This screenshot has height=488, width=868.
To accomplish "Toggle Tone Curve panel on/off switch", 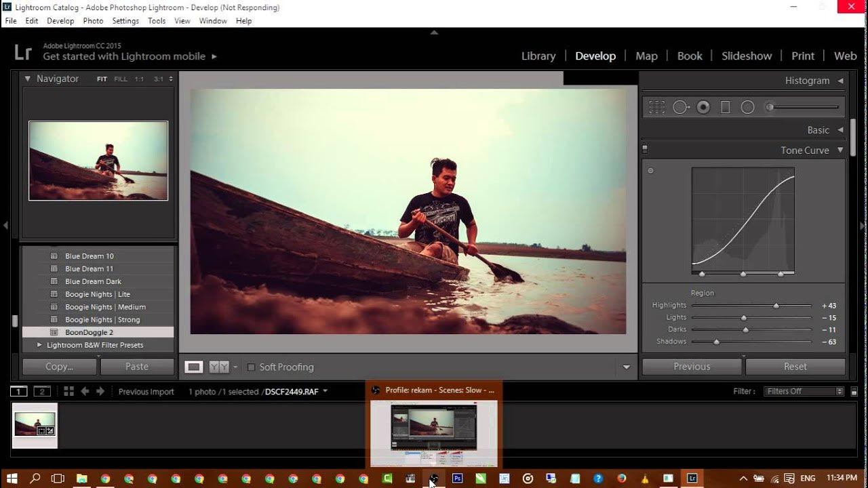I will tap(645, 149).
